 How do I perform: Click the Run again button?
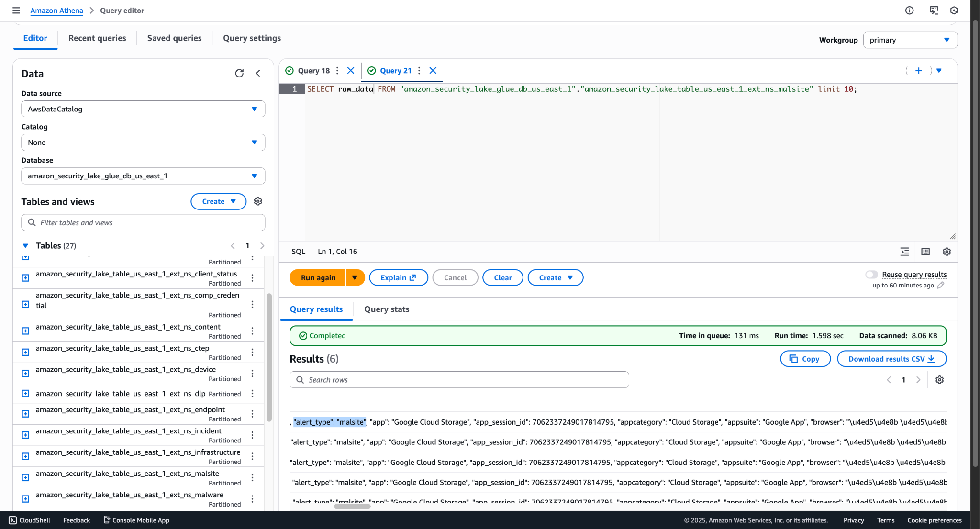318,278
